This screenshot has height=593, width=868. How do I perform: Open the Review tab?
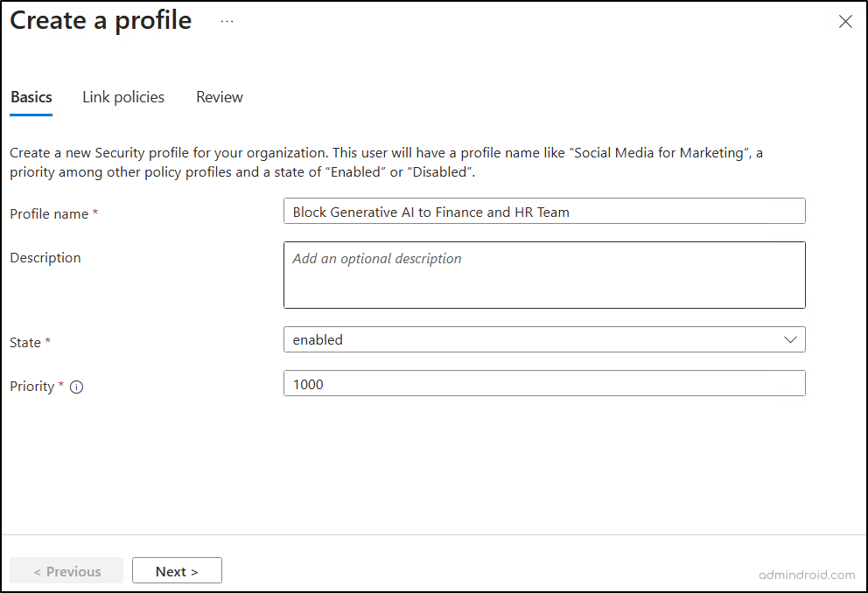point(220,97)
